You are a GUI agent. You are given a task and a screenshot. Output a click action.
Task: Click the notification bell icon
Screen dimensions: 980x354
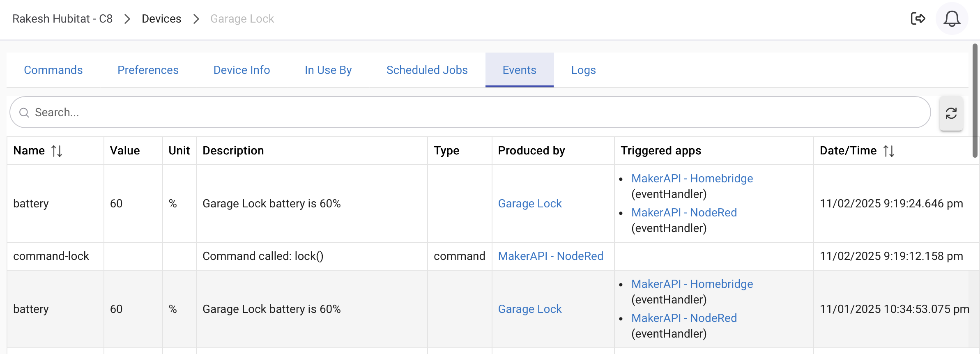pos(951,19)
